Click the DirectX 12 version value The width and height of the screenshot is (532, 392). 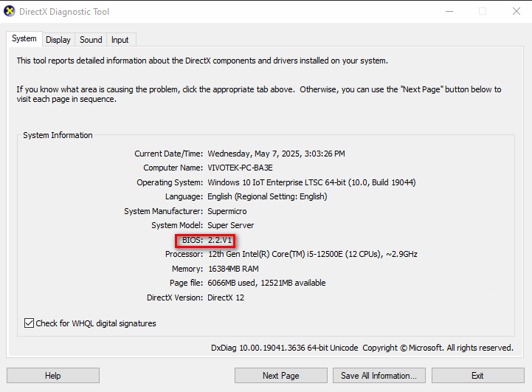226,298
